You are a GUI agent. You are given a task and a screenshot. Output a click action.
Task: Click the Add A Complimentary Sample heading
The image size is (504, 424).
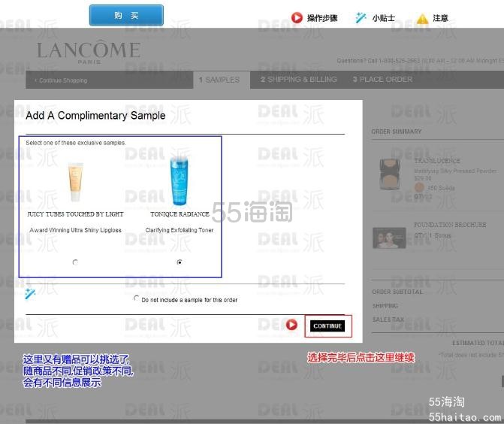[x=95, y=116]
